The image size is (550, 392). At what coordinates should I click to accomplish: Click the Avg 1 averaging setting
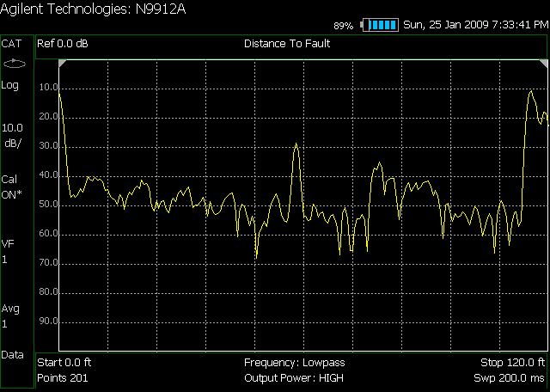click(x=11, y=315)
